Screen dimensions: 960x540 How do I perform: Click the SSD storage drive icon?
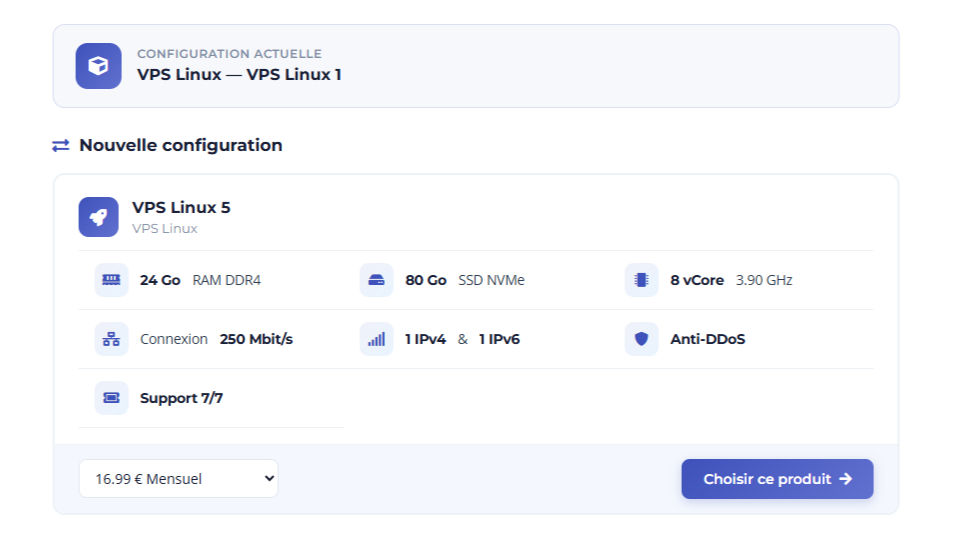pyautogui.click(x=376, y=280)
